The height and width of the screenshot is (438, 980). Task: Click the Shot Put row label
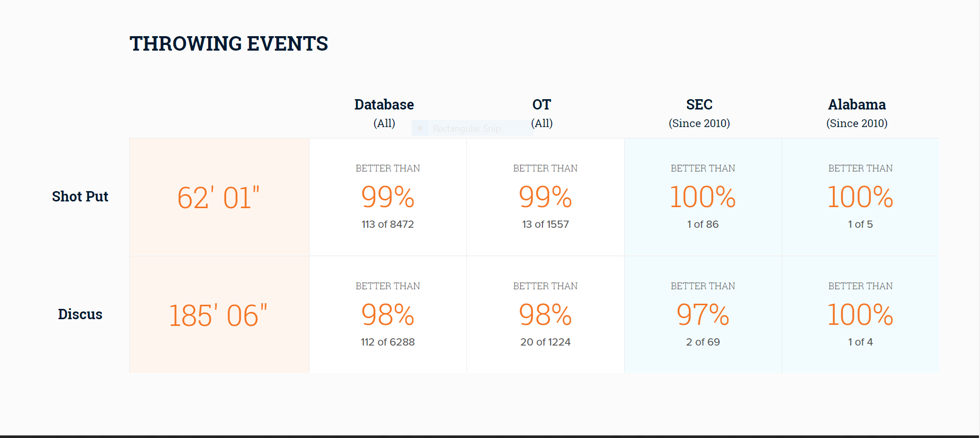80,197
